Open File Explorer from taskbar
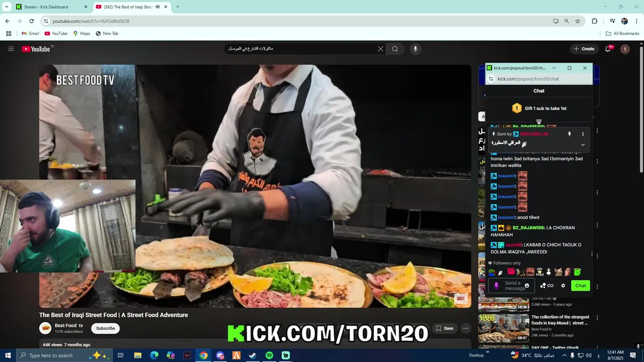 point(137,355)
